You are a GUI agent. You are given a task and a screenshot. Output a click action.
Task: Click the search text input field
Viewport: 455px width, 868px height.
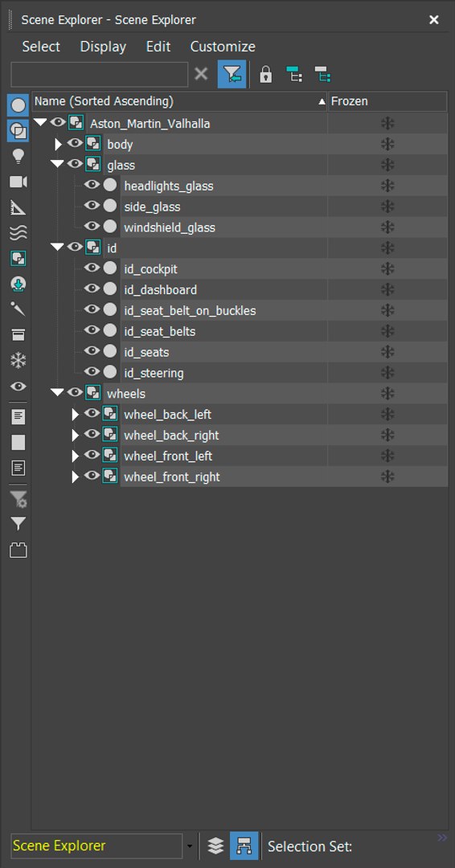99,74
